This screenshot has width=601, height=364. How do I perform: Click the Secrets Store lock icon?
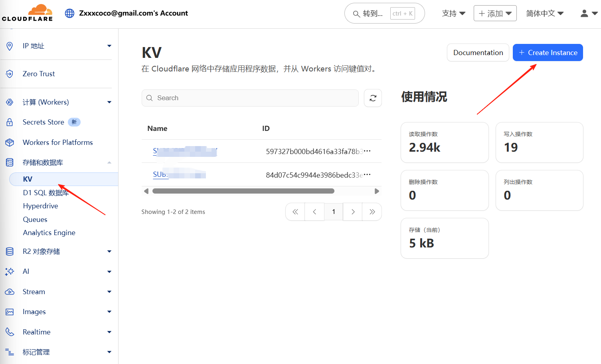pyautogui.click(x=10, y=122)
